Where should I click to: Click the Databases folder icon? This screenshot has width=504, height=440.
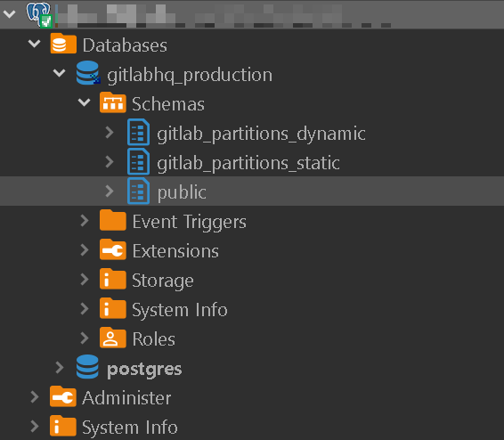[63, 44]
